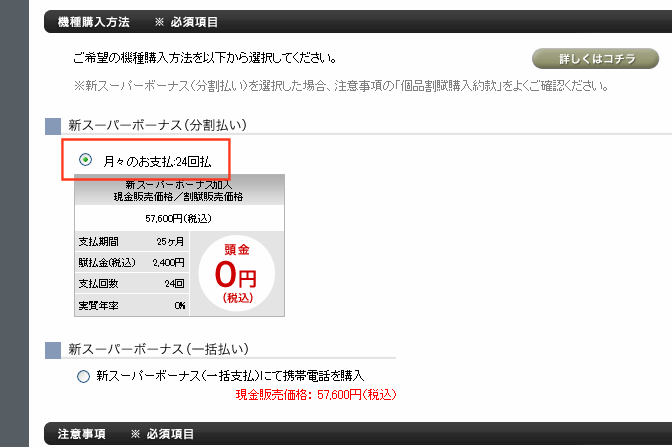672x447 pixels.
Task: Click the 賦払金(税込) 2,400円 row
Action: pyautogui.click(x=132, y=263)
